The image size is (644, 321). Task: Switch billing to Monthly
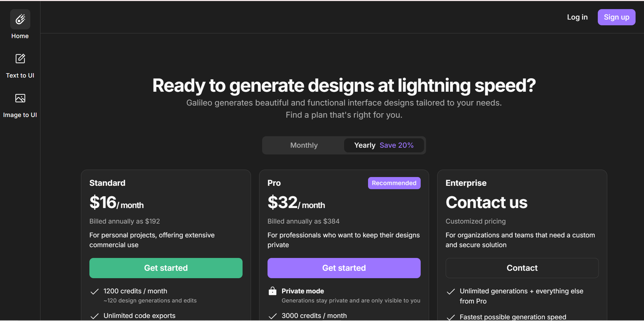point(304,145)
